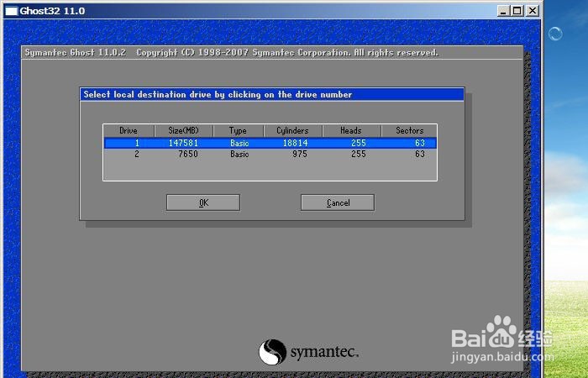The image size is (588, 378).
Task: Click the Sectors value 63 for drive 2
Action: (420, 154)
